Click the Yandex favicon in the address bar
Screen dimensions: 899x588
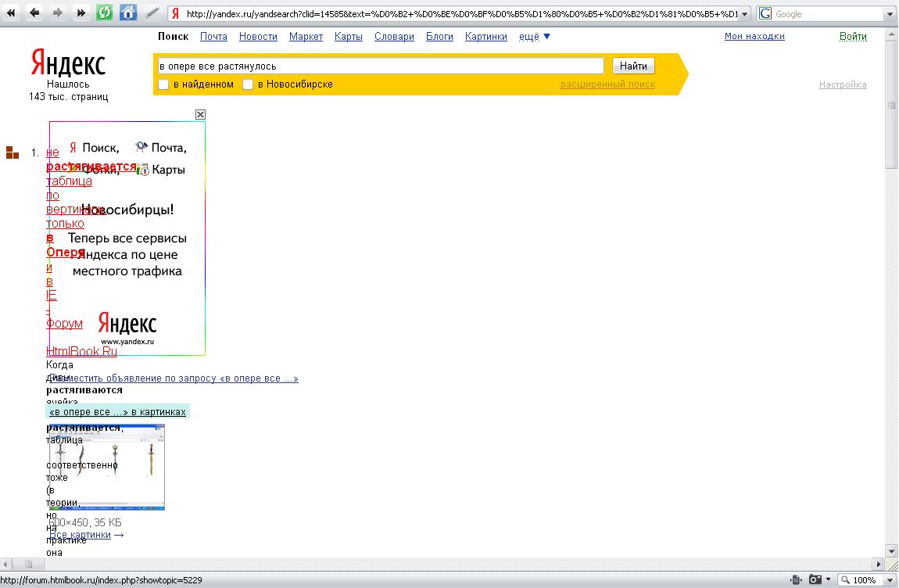tap(175, 14)
